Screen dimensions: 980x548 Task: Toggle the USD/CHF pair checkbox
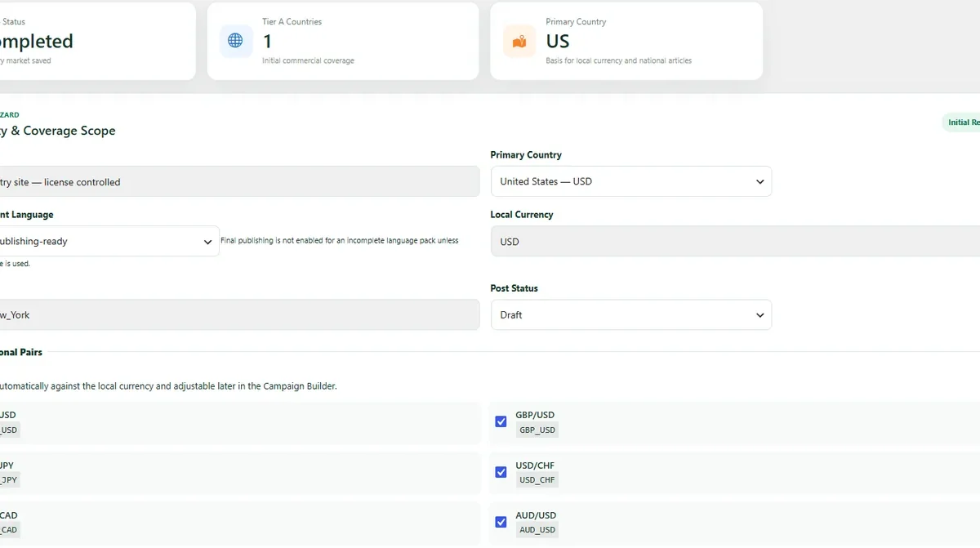501,472
